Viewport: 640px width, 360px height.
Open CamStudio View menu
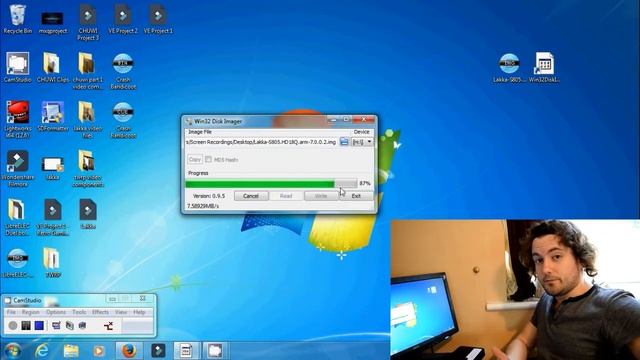(x=121, y=312)
